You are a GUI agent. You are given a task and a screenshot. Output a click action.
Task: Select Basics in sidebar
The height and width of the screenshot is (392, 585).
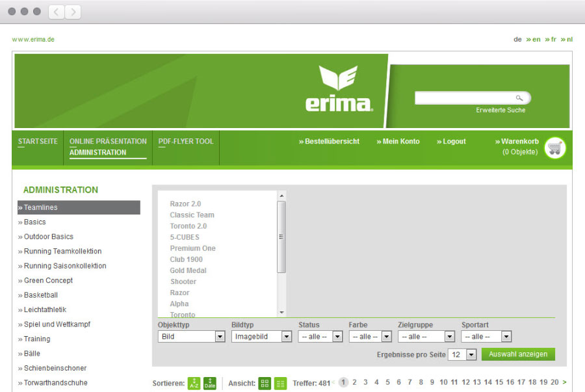(x=32, y=222)
